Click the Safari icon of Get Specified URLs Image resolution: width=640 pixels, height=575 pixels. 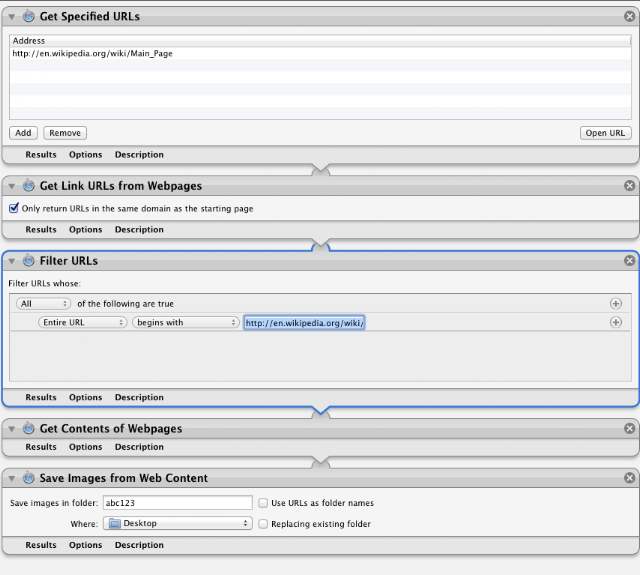point(29,16)
